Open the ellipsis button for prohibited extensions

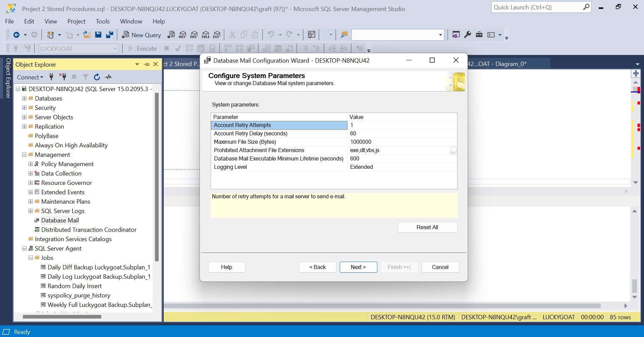[x=453, y=150]
